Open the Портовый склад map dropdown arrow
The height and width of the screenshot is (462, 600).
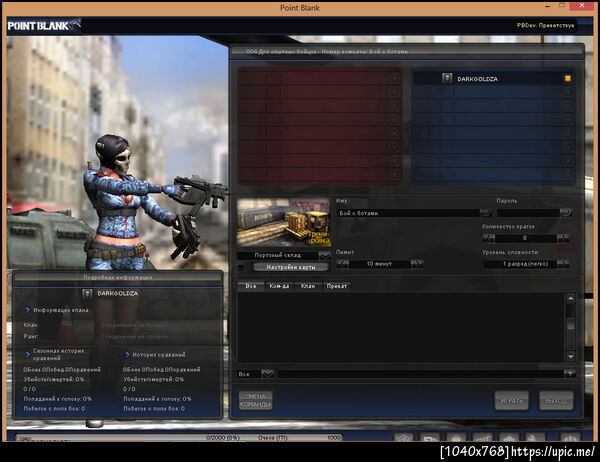324,255
